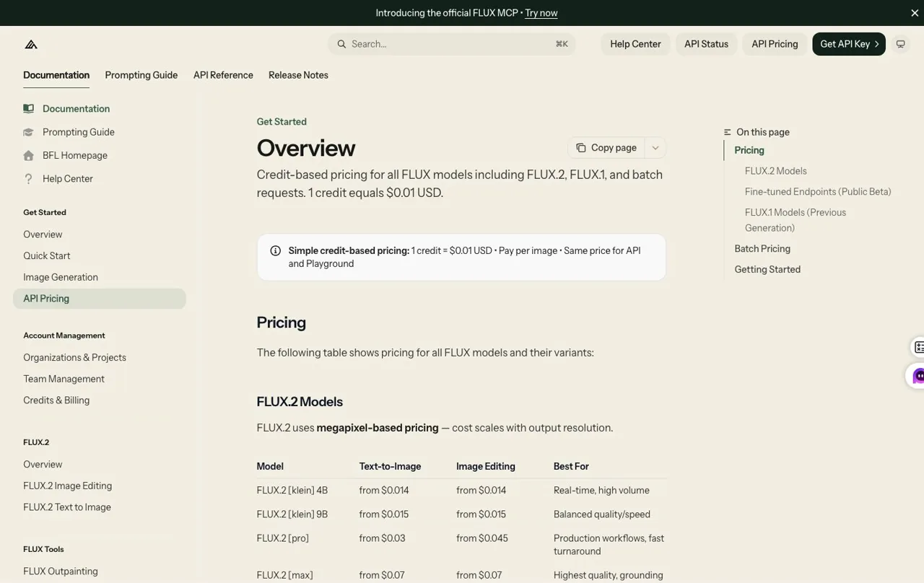Click the copy icon in Copy page
Screen dimensions: 924x583
tap(581, 148)
